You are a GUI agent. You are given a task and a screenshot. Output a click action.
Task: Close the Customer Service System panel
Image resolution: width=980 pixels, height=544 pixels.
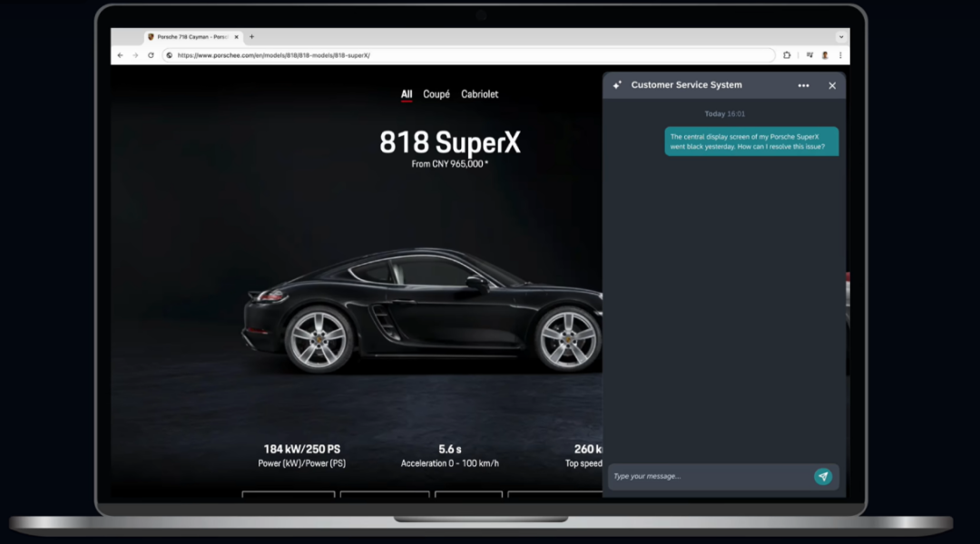(x=832, y=85)
